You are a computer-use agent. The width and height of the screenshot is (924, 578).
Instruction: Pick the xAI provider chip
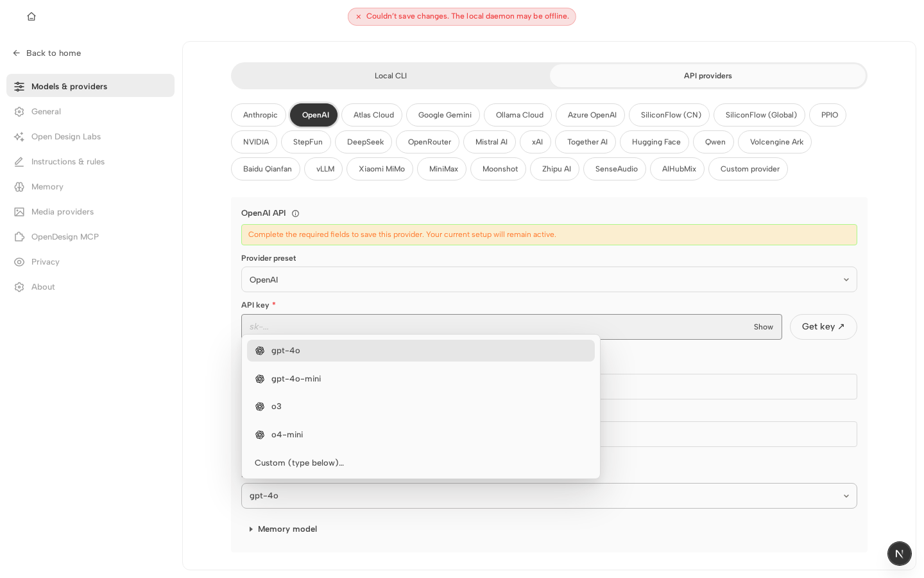click(536, 142)
